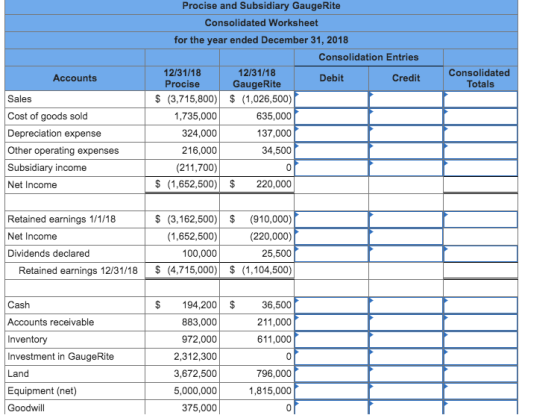560x418 pixels.
Task: Select Investment in GaugeRite Credit cell
Action: (406, 357)
